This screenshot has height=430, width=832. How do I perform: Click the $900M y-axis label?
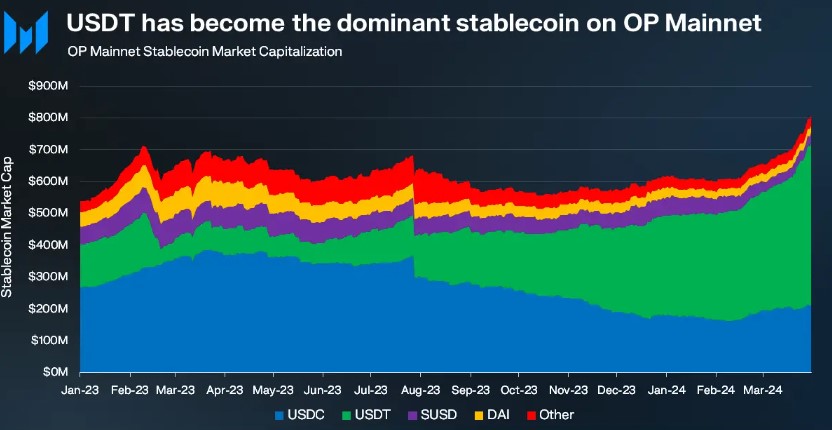click(47, 86)
